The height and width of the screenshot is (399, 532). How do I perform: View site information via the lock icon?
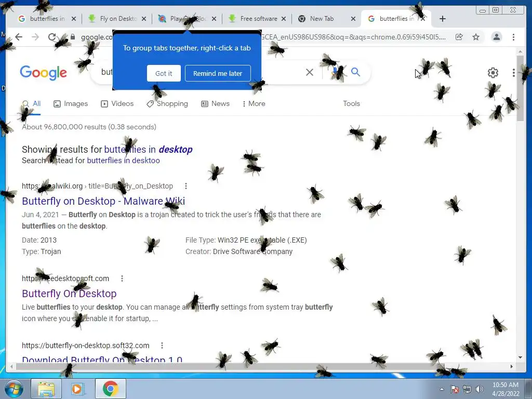point(72,37)
